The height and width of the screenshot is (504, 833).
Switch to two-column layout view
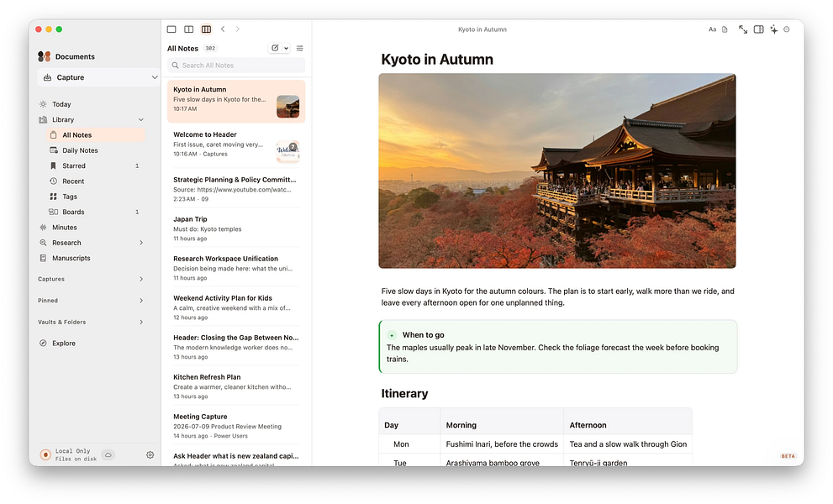188,29
